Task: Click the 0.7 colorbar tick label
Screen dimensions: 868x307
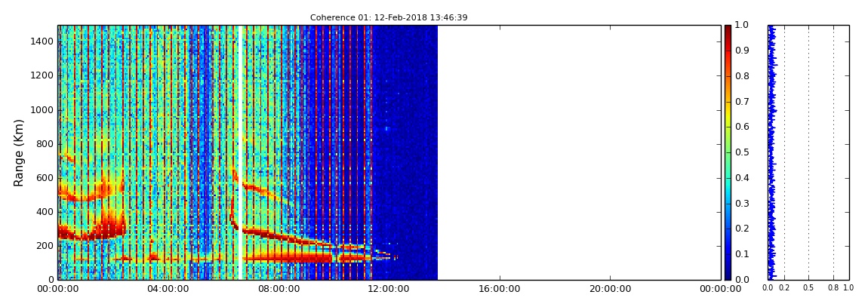Action: (x=740, y=101)
